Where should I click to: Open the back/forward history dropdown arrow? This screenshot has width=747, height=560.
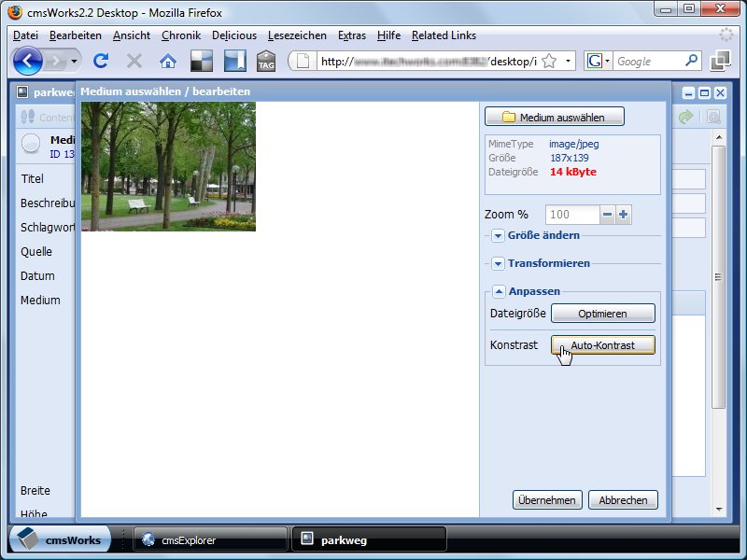point(74,61)
